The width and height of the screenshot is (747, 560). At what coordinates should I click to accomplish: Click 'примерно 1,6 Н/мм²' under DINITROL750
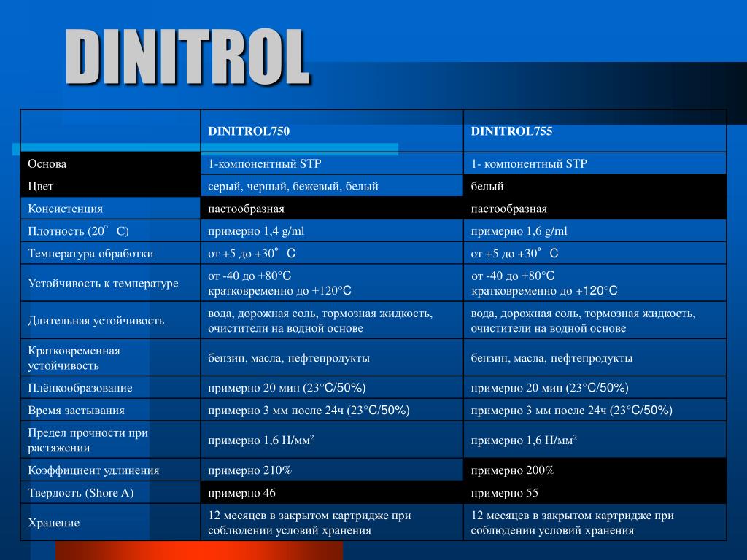pyautogui.click(x=261, y=440)
